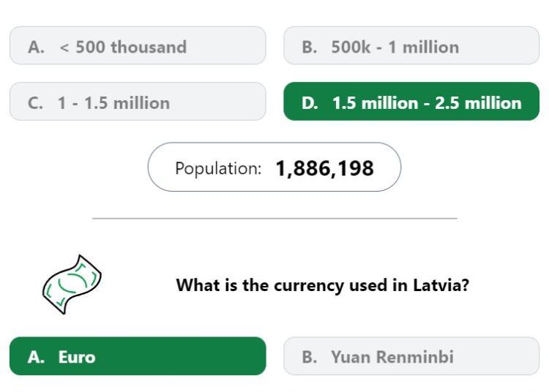Select the Yuan Renminbi answer
The width and height of the screenshot is (549, 392).
pyautogui.click(x=411, y=356)
